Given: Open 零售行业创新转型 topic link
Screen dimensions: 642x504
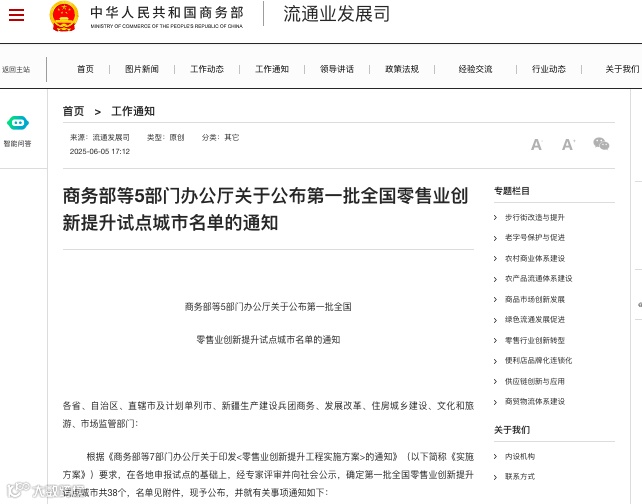Looking at the screenshot, I should [535, 340].
